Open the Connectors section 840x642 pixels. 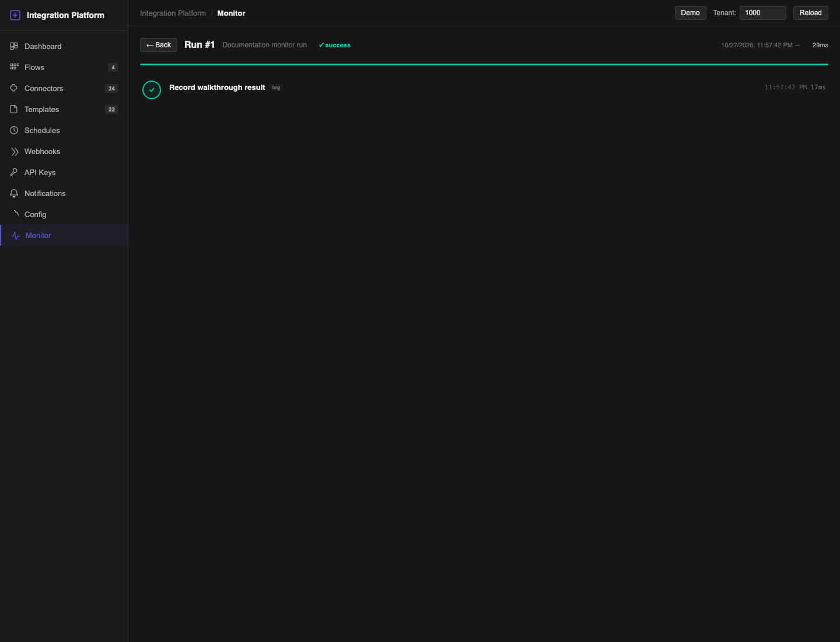tap(64, 88)
